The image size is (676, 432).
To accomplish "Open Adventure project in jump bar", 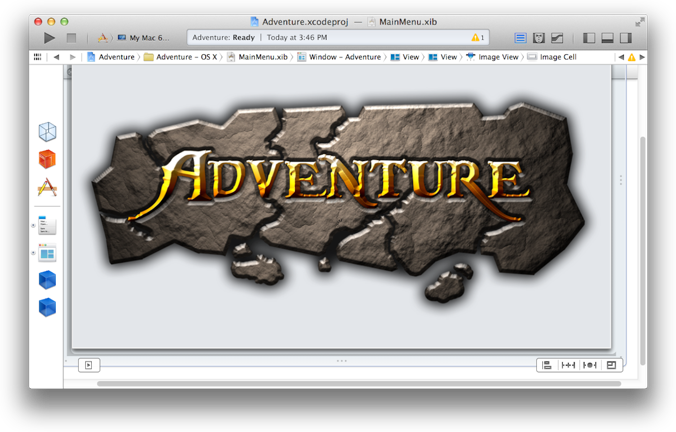I will (x=111, y=57).
